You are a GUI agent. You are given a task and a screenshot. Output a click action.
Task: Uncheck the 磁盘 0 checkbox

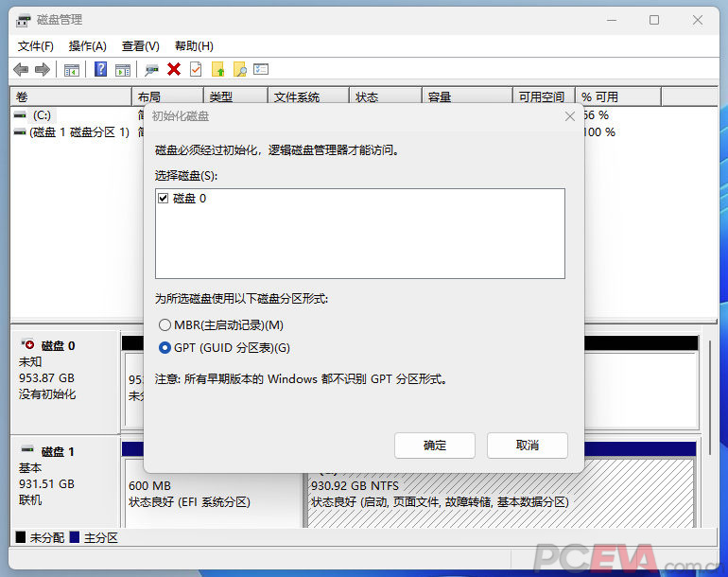point(164,199)
